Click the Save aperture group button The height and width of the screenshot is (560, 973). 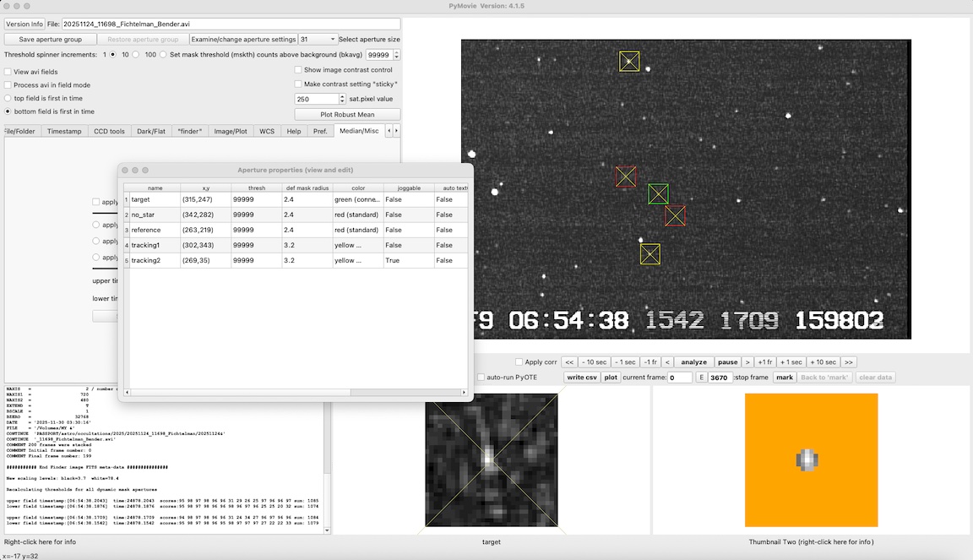point(50,40)
